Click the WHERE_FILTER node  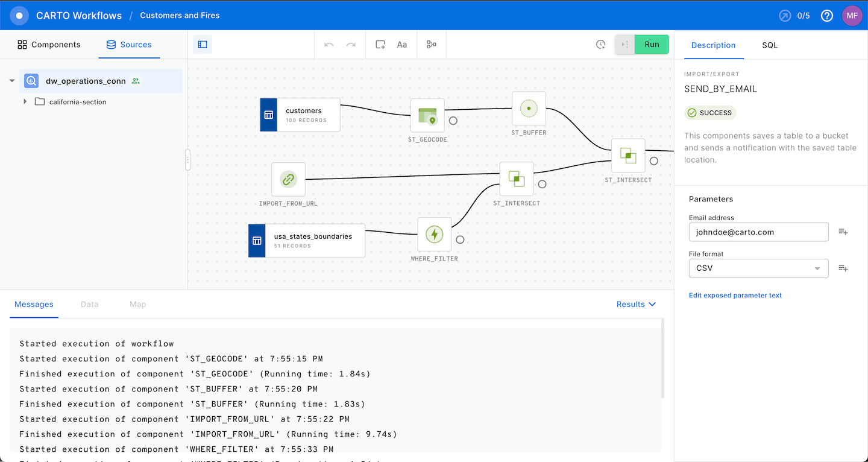pyautogui.click(x=434, y=235)
